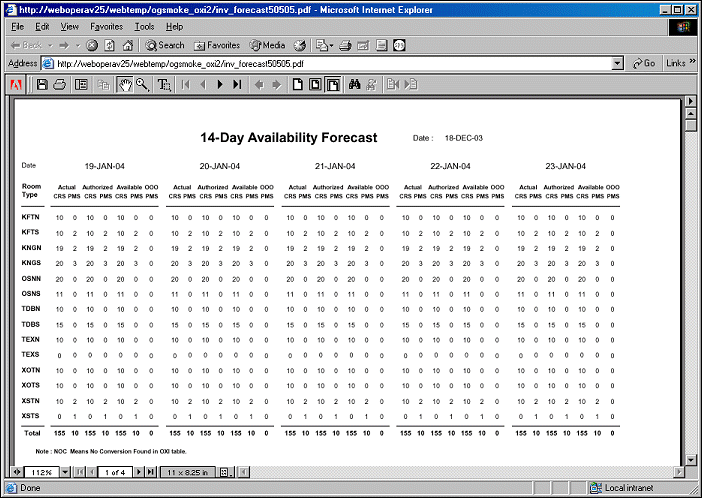The width and height of the screenshot is (702, 498).
Task: Select the Zoom In magnifier tool
Action: click(143, 85)
